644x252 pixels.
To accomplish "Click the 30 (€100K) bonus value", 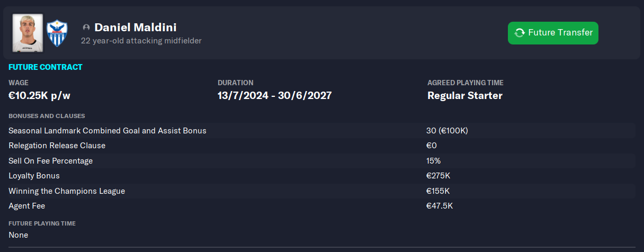I will 447,130.
